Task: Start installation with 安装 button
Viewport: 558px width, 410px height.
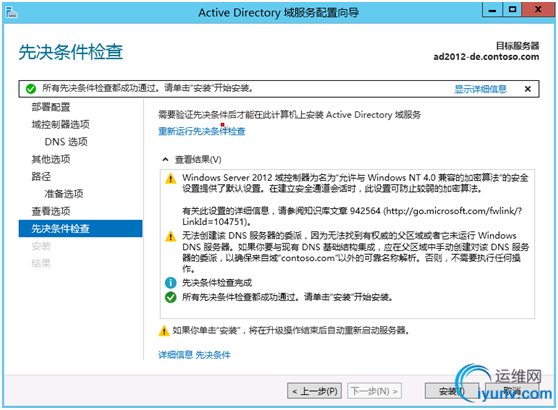Action: (452, 391)
